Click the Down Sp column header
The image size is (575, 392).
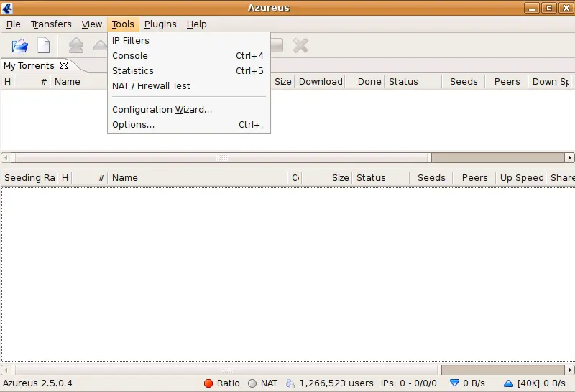[551, 81]
